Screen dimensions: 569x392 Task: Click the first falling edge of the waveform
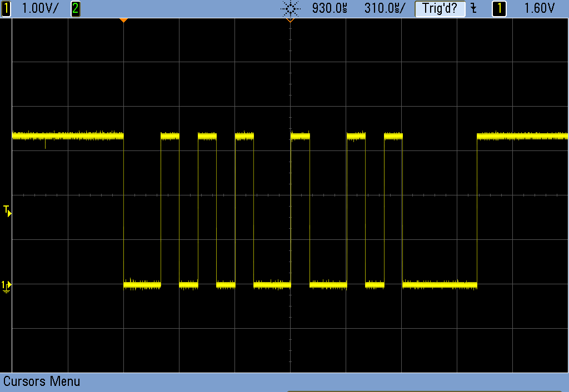123,211
